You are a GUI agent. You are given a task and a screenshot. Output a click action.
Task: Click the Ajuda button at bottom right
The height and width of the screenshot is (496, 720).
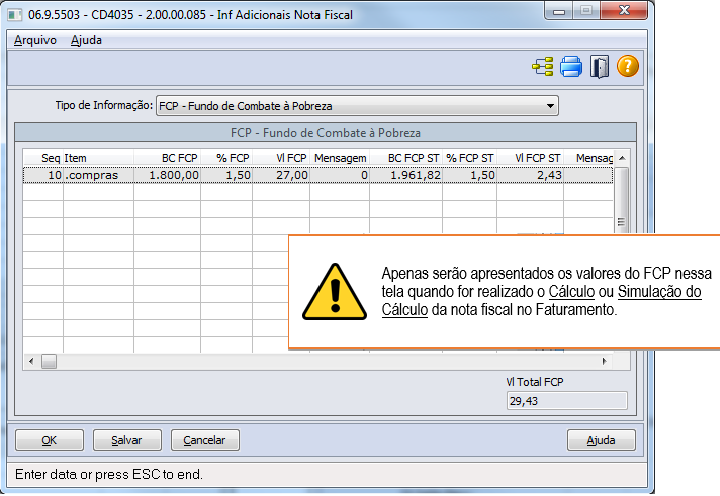click(600, 440)
